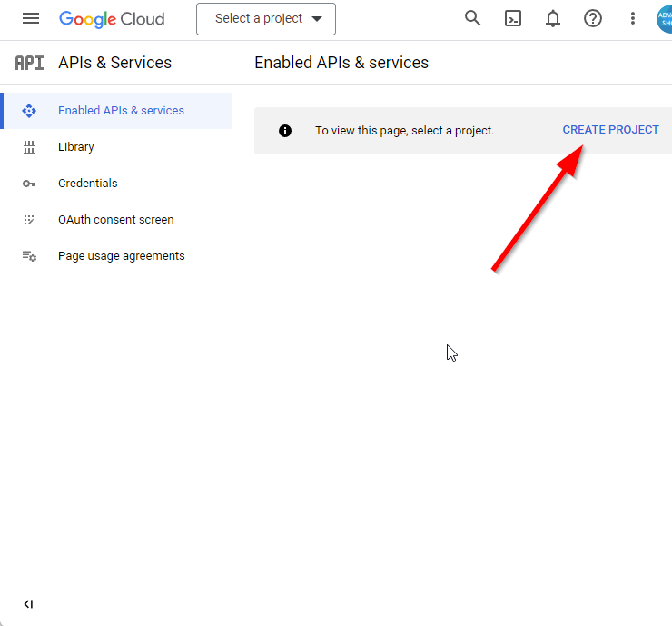672x626 pixels.
Task: Collapse the left navigation panel
Action: point(28,604)
